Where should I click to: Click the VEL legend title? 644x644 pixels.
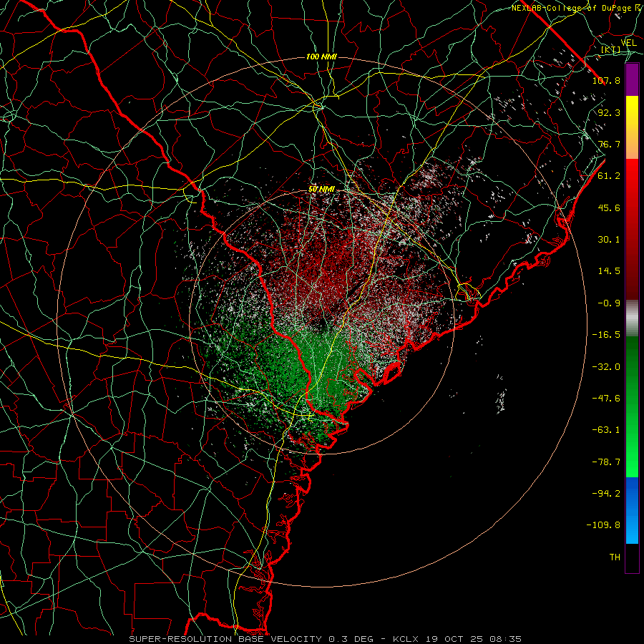tap(629, 43)
